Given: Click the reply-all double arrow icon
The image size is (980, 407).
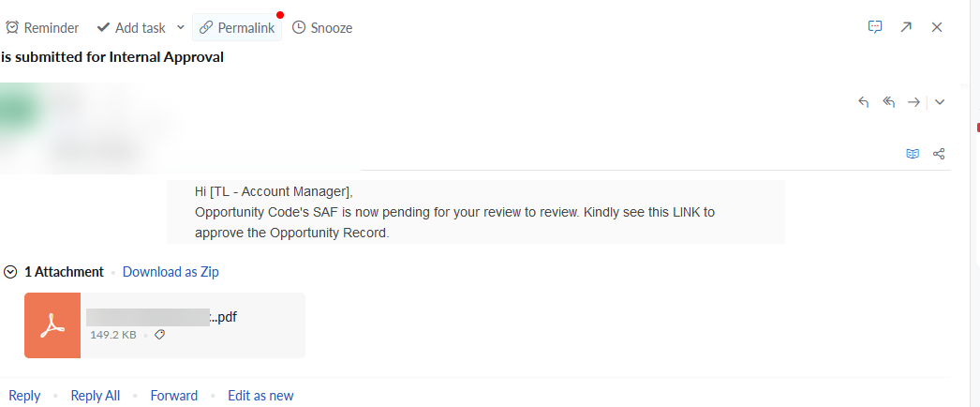Looking at the screenshot, I should [x=889, y=102].
